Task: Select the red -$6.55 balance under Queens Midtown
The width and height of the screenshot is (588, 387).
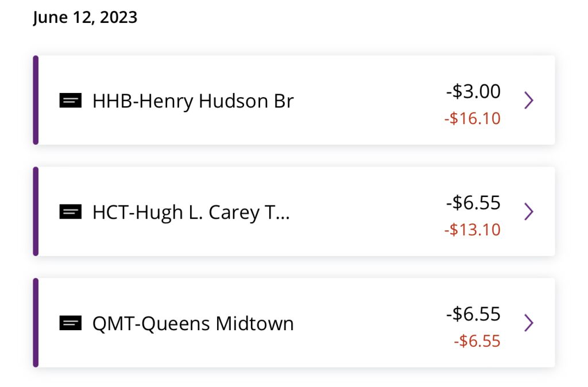Action: (x=477, y=341)
